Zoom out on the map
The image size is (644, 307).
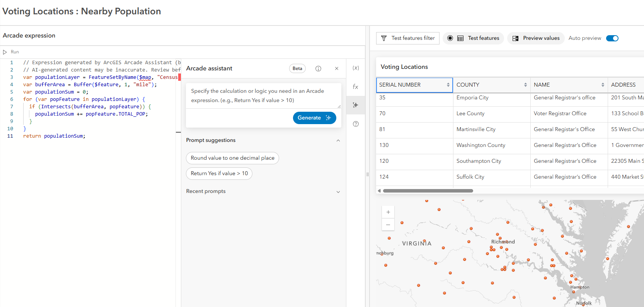(388, 225)
